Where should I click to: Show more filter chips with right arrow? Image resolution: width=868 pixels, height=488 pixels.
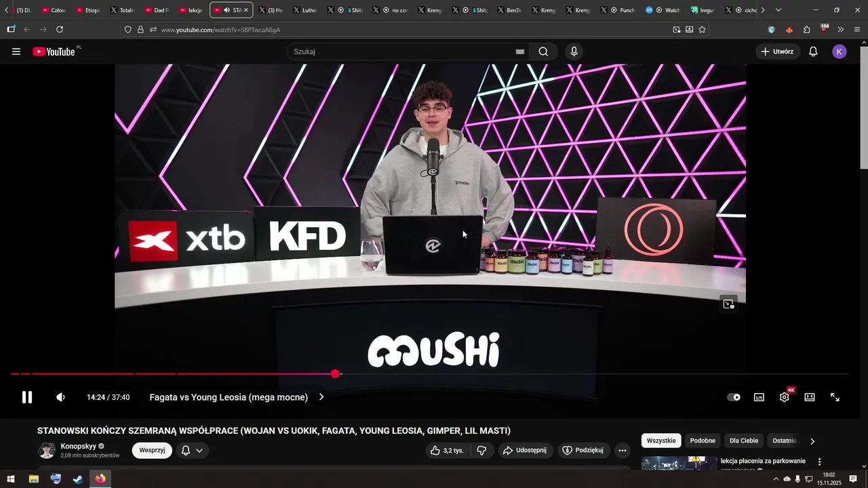(812, 441)
